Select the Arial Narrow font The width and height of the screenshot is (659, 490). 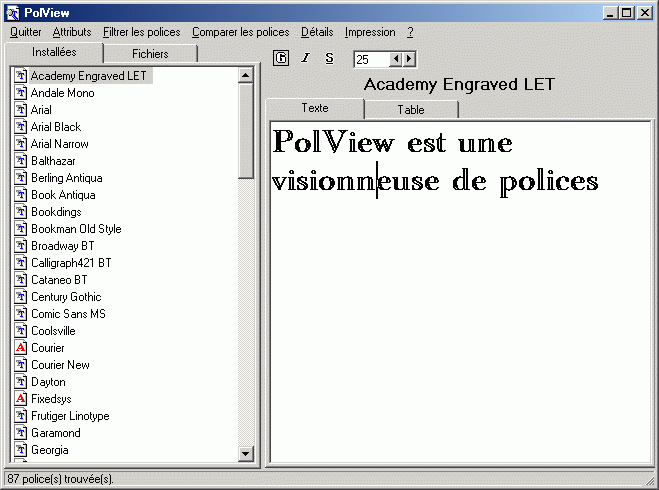pos(60,144)
